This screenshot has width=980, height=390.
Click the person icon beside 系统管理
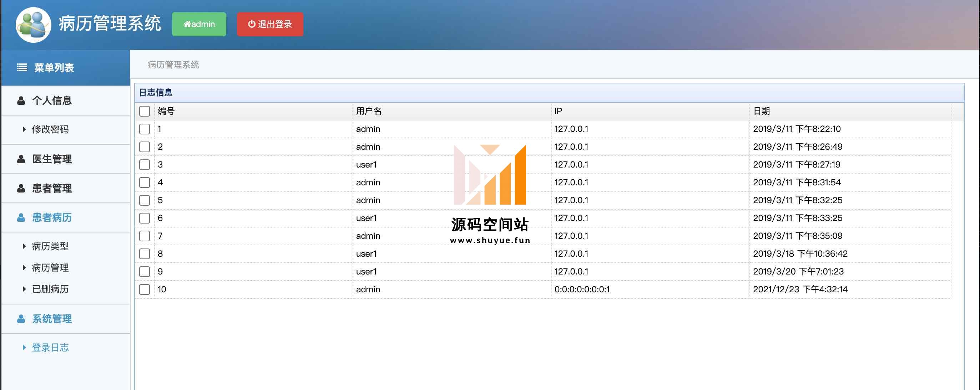pos(21,319)
